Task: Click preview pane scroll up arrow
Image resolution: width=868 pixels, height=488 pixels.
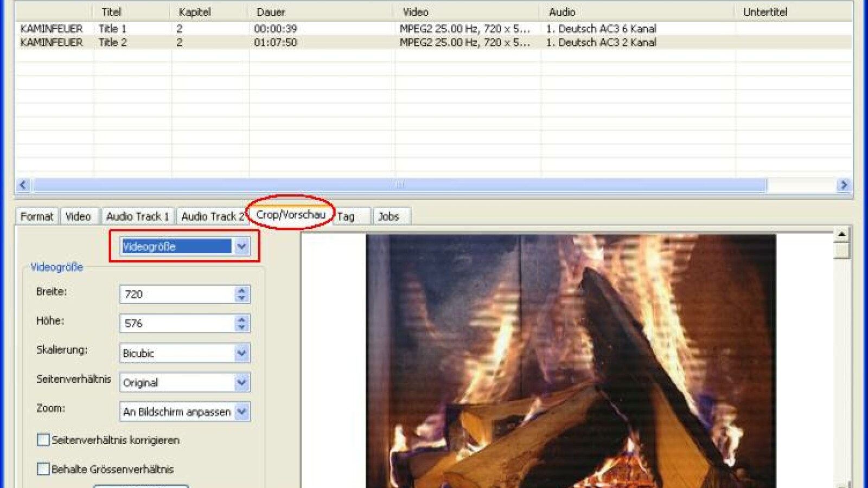Action: [x=841, y=234]
